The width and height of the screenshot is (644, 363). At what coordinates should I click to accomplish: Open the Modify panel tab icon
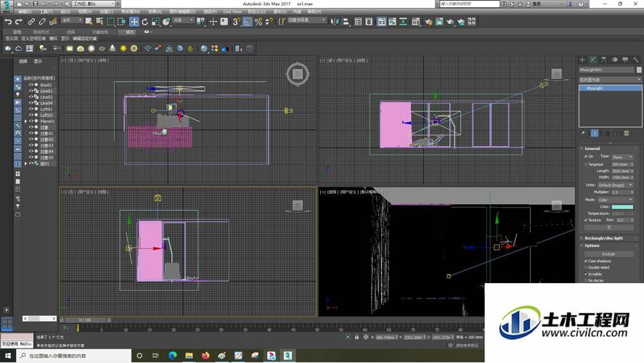(592, 60)
